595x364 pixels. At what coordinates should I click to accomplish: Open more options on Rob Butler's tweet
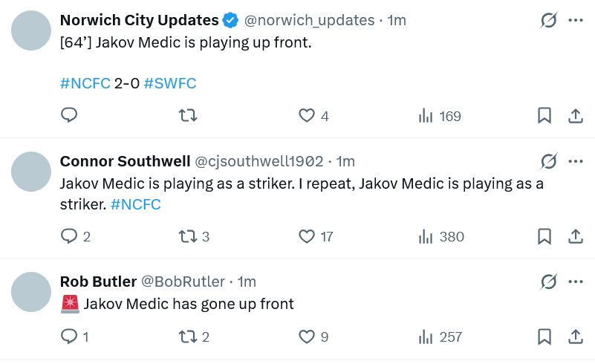(x=575, y=282)
